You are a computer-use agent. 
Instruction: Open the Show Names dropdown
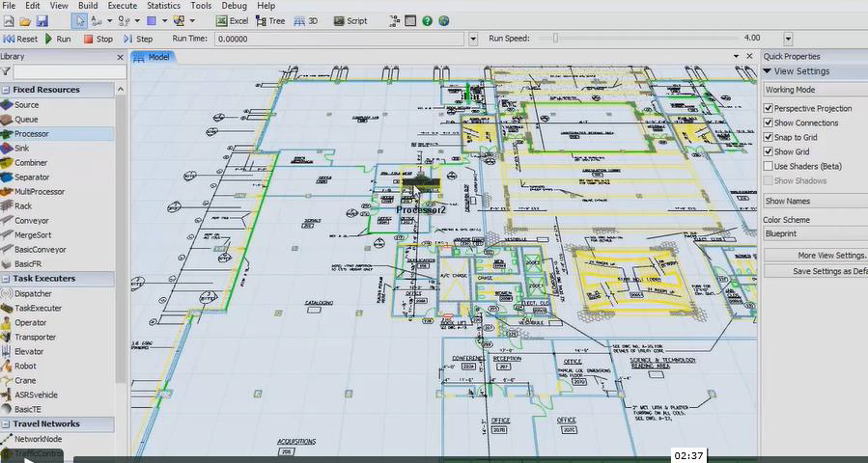[814, 201]
